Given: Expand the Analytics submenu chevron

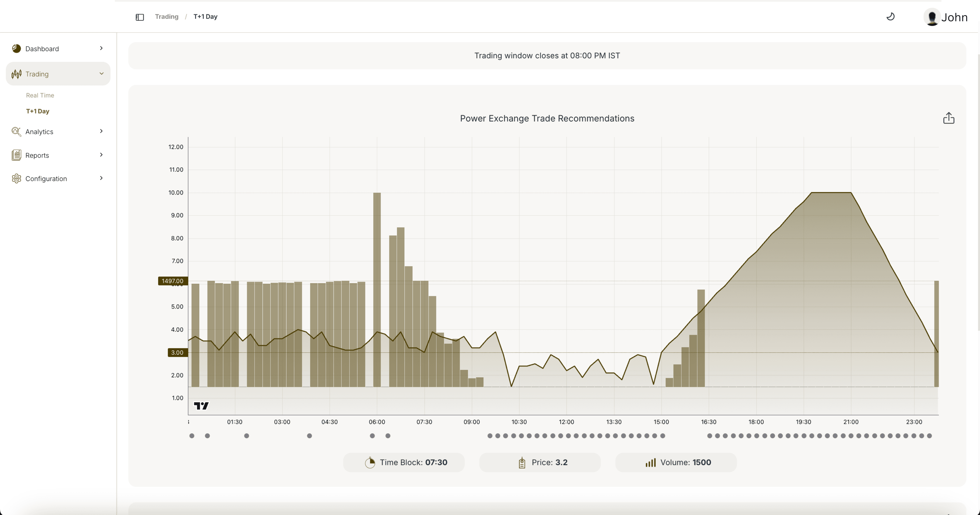Looking at the screenshot, I should coord(101,131).
